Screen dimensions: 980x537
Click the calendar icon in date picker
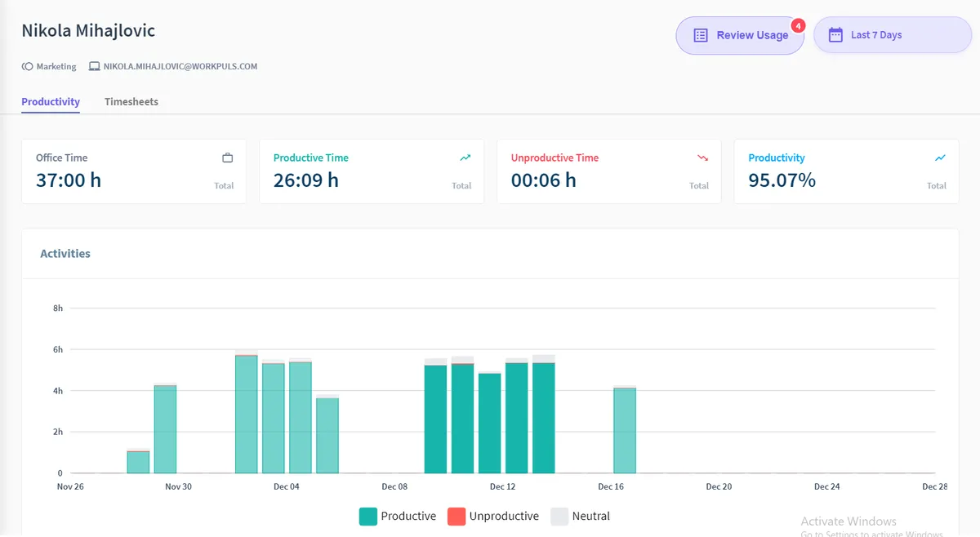pyautogui.click(x=835, y=35)
